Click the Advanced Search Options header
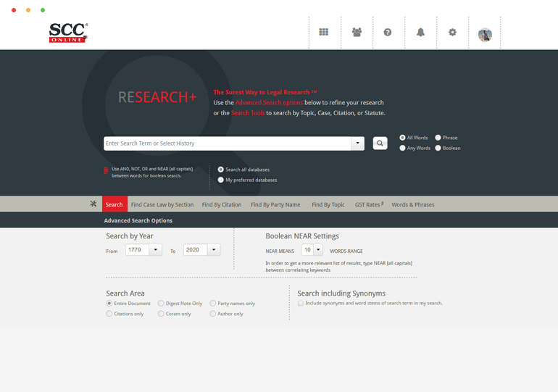The width and height of the screenshot is (558, 392). tap(138, 220)
